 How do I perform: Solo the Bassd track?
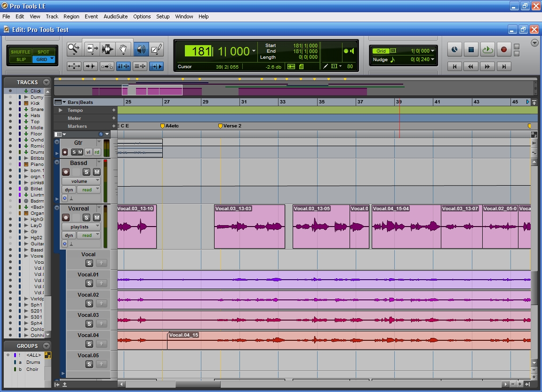87,172
